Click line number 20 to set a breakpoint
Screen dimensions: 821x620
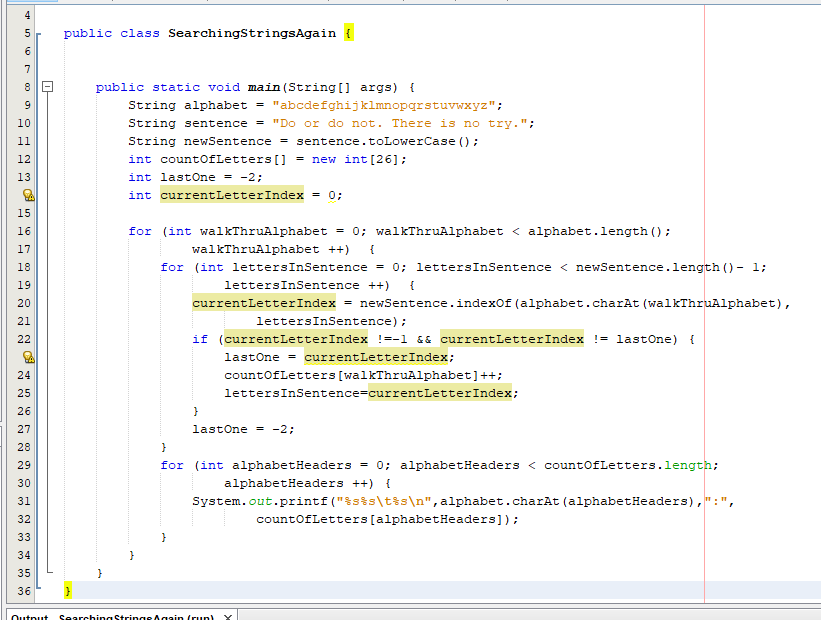click(25, 303)
